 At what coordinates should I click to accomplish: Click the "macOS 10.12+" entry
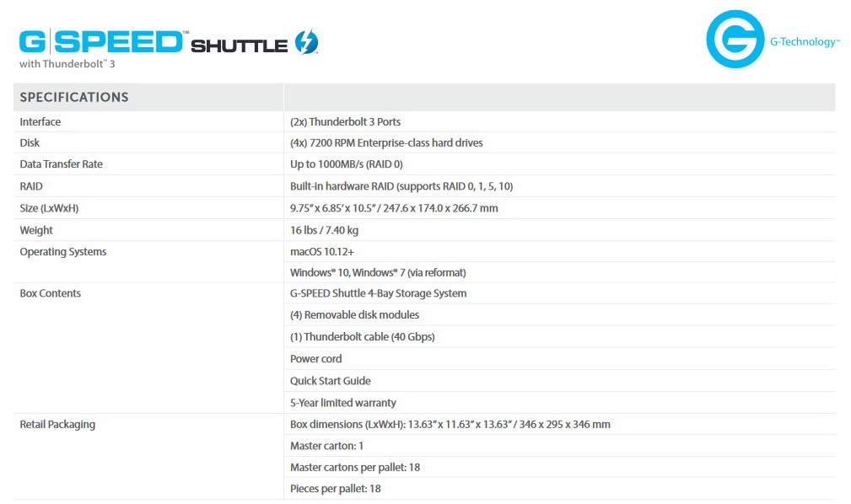coord(322,252)
